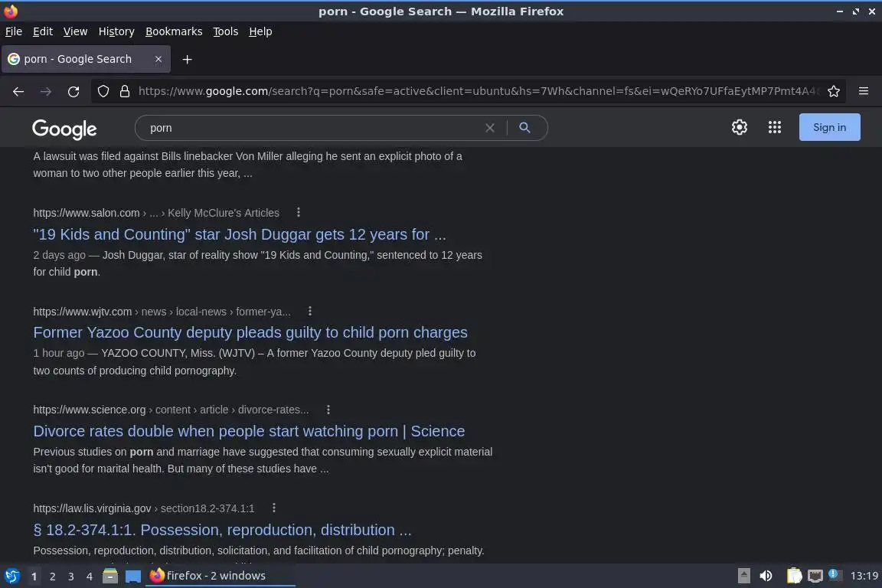
Task: Open the View menu
Action: pyautogui.click(x=75, y=31)
